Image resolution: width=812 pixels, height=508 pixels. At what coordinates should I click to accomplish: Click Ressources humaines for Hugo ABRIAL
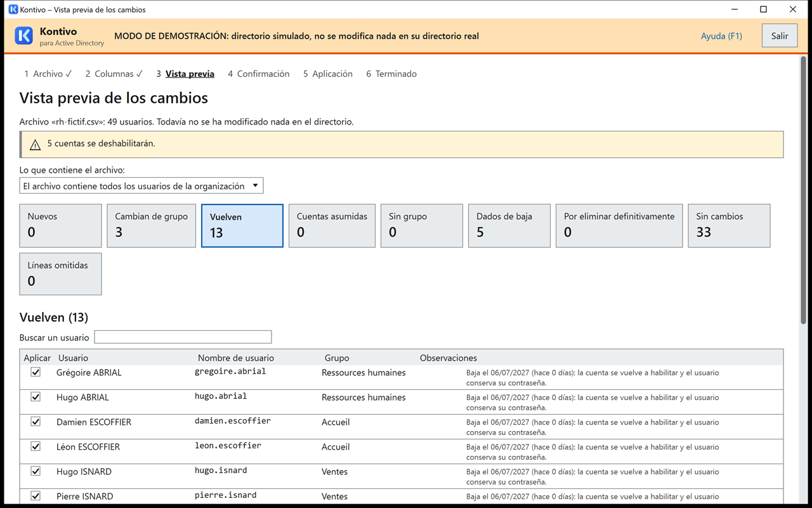[363, 397]
